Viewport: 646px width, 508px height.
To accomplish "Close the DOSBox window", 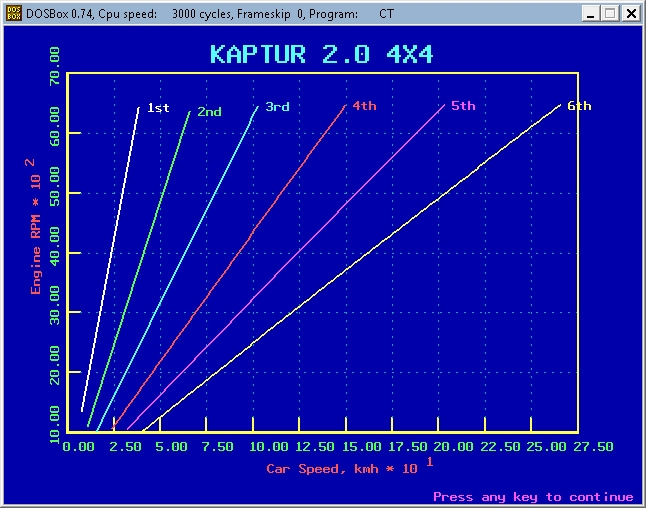I will pos(631,14).
